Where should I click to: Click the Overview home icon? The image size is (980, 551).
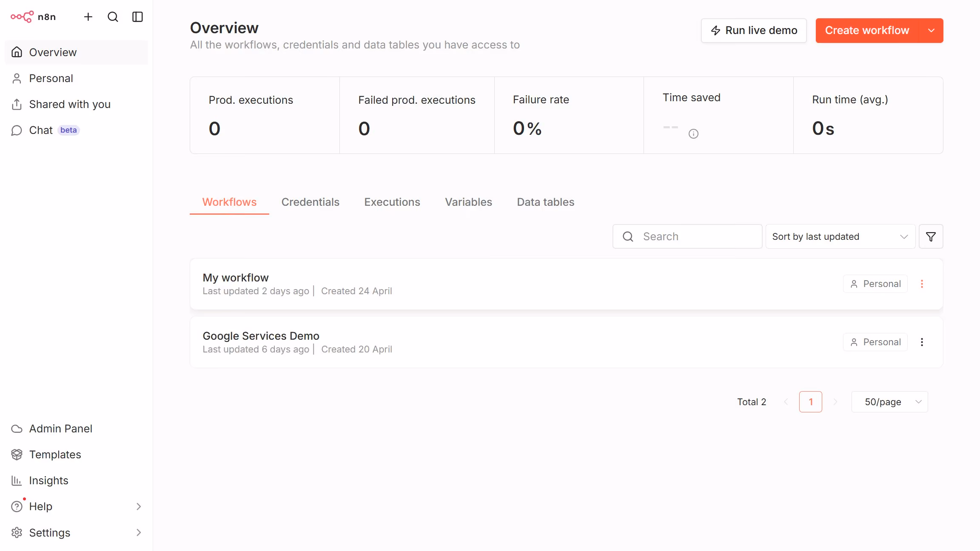coord(17,52)
